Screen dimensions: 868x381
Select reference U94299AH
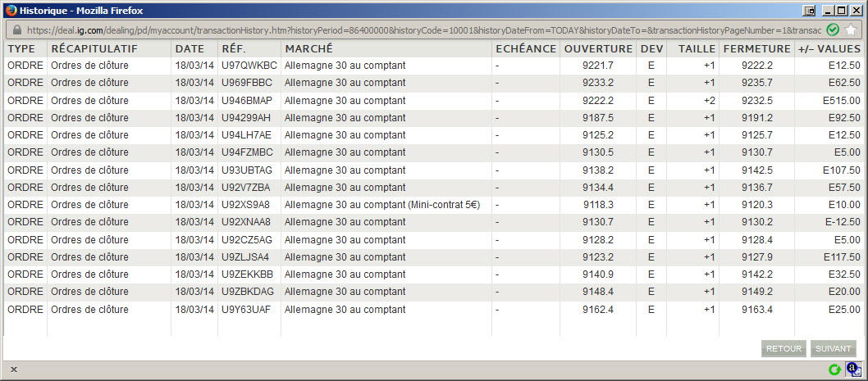(246, 118)
